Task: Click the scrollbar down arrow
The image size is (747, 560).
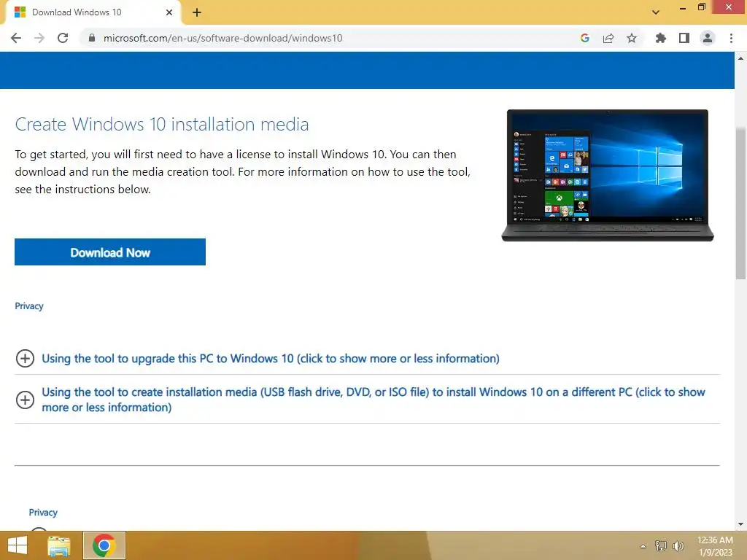Action: coord(740,524)
